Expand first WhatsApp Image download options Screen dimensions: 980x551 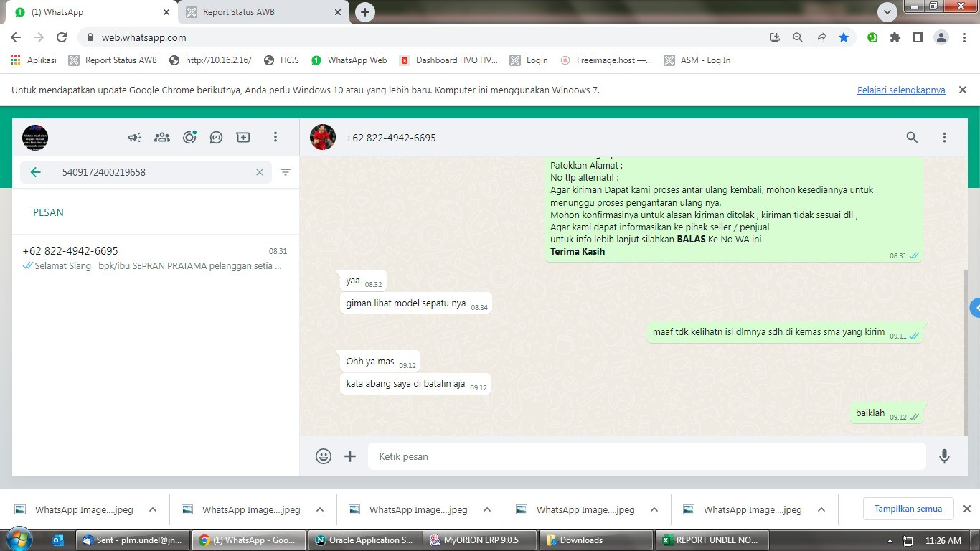point(153,509)
